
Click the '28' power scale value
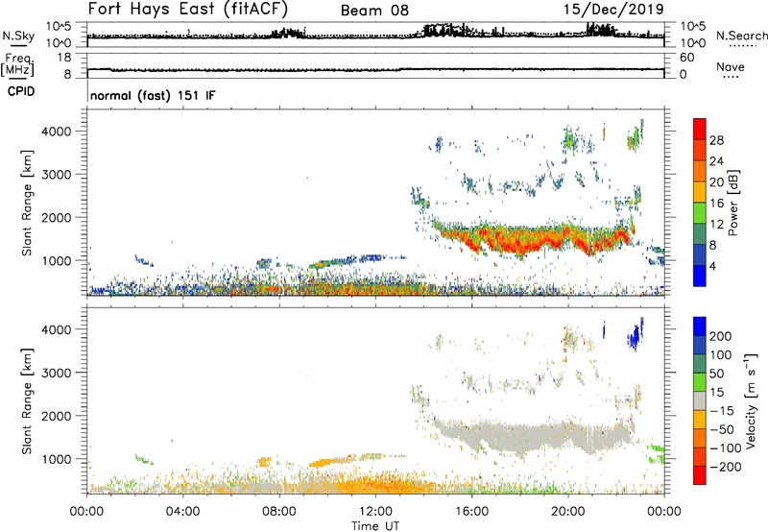pos(716,140)
